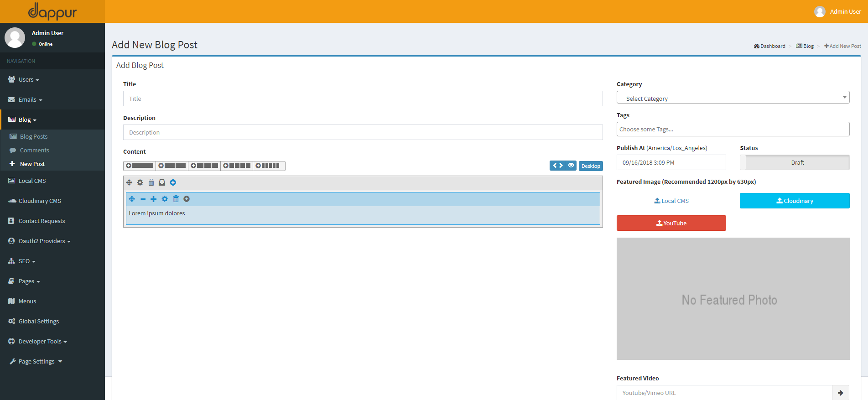Click the Tags chooser field
868x400 pixels.
pos(733,129)
